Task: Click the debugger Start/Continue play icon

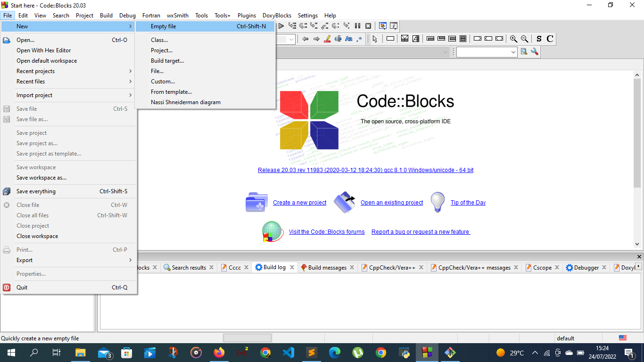Action: pos(281,26)
